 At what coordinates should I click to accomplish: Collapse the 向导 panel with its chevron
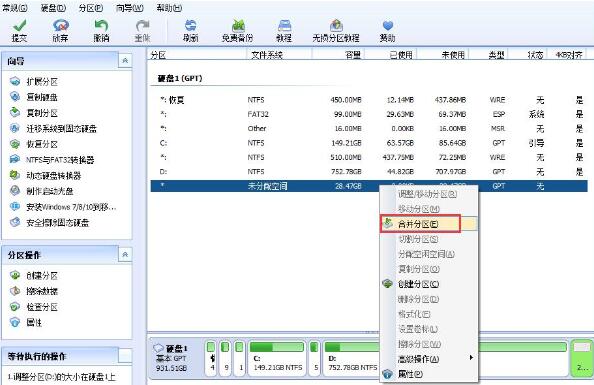coord(125,61)
